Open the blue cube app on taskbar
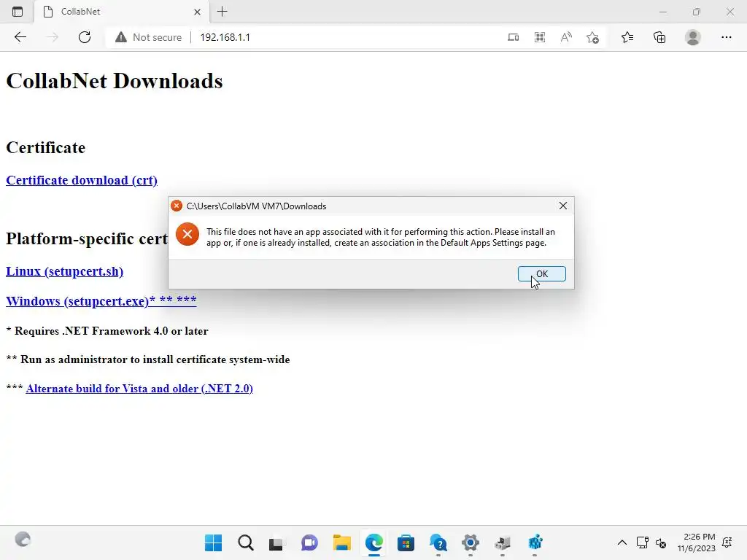Image resolution: width=747 pixels, height=560 pixels. coord(535,542)
